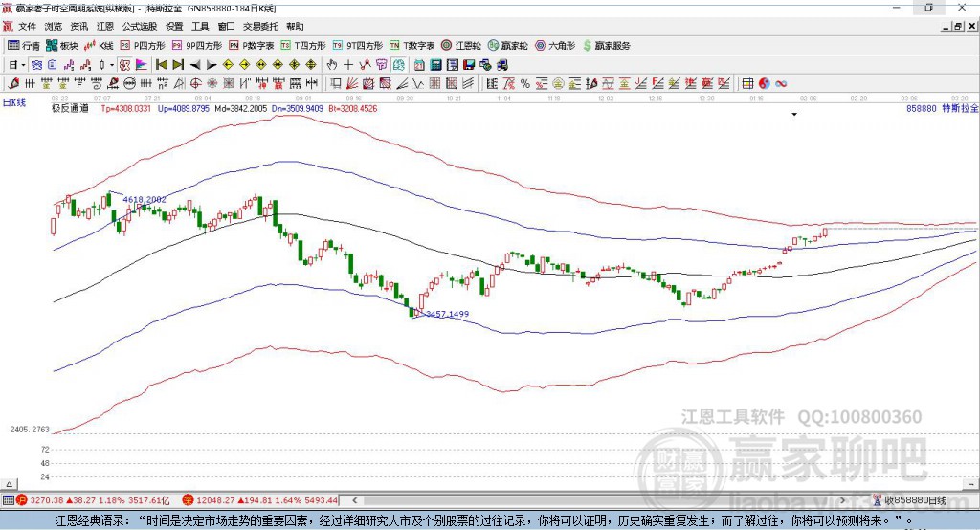Open the 交易委托 menu
Viewport: 980px width, 530px height.
(x=260, y=26)
